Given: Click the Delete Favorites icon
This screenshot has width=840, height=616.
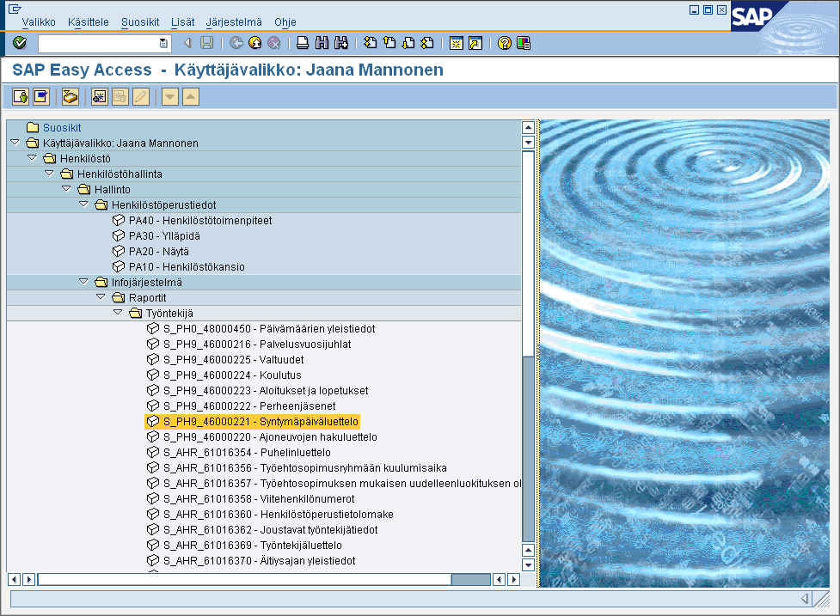Looking at the screenshot, I should 120,97.
